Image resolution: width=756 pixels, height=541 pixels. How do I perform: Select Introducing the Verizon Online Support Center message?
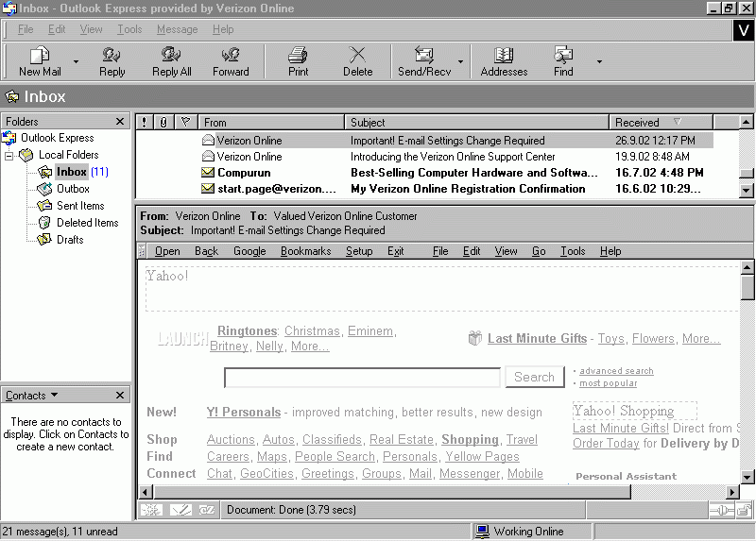coord(424,157)
